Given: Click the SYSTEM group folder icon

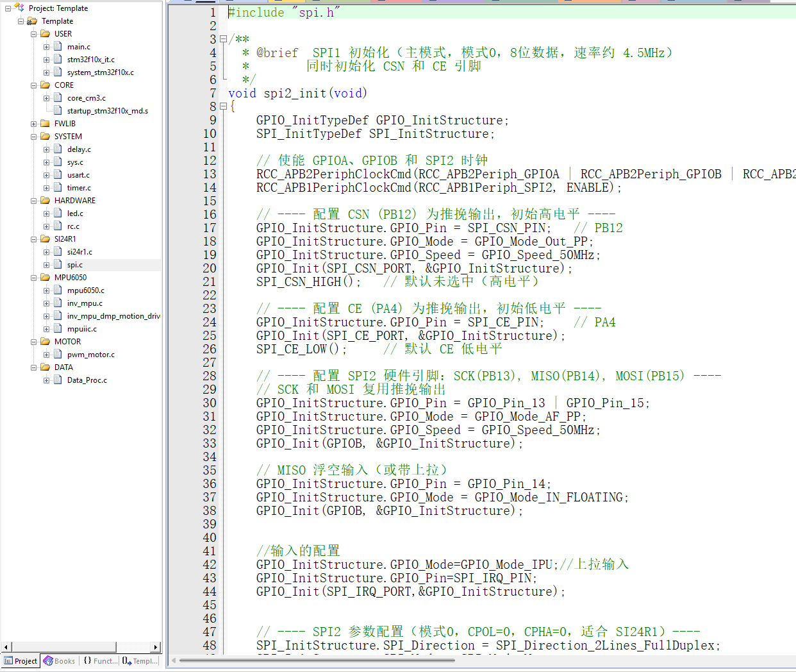Looking at the screenshot, I should 45,136.
